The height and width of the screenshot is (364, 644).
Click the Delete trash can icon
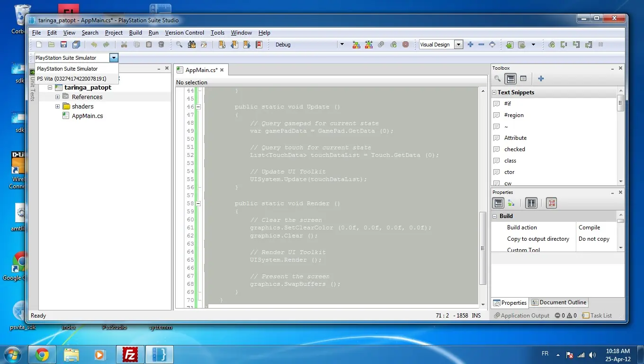pyautogui.click(x=161, y=45)
